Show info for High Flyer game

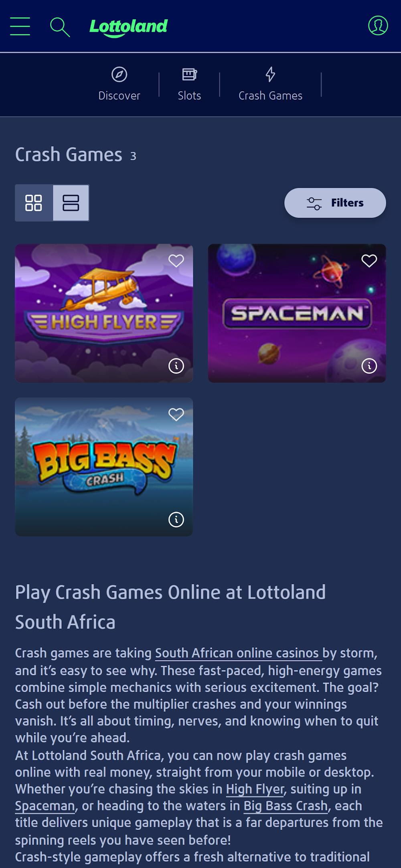coord(176,366)
